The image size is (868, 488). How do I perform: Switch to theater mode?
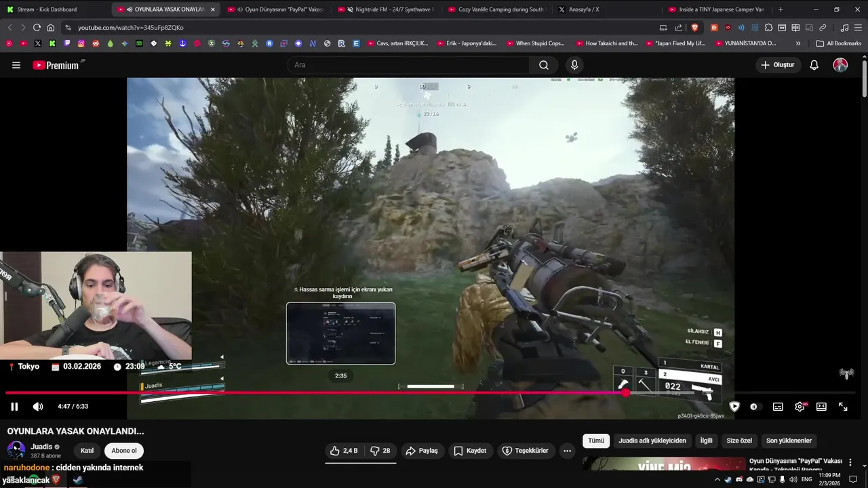[821, 407]
